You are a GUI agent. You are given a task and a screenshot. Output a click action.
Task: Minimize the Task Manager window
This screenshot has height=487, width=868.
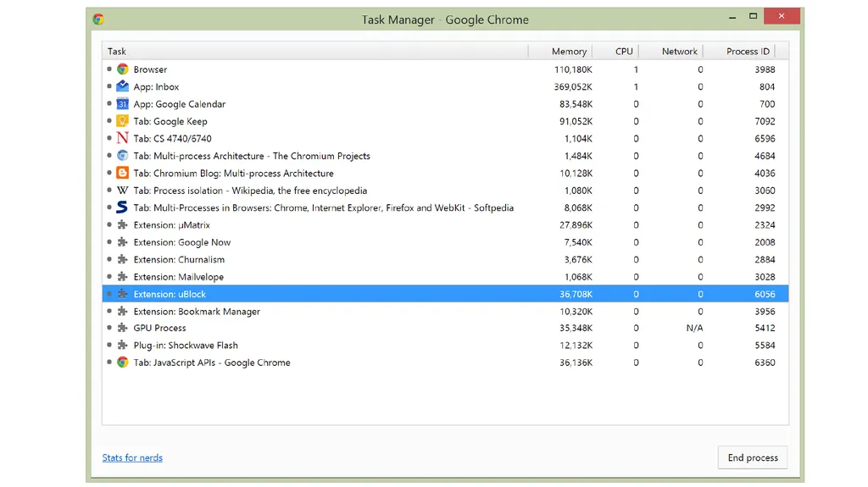tap(732, 17)
